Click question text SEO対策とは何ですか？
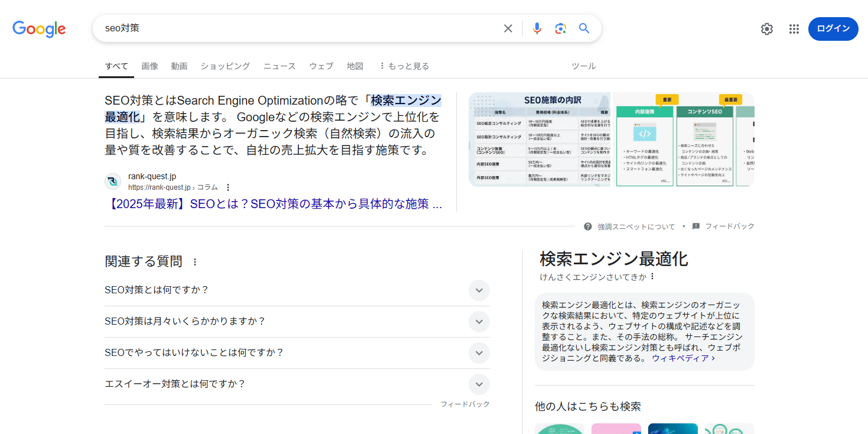 pyautogui.click(x=157, y=290)
